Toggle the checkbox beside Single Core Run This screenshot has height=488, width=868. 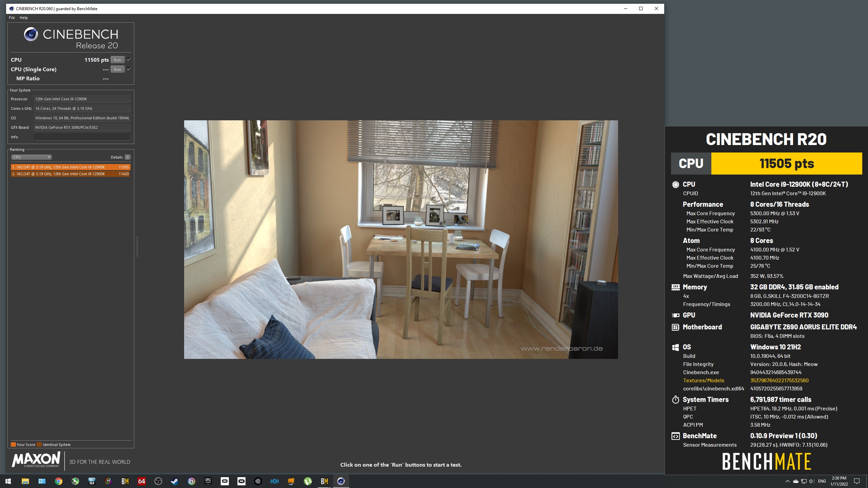129,69
